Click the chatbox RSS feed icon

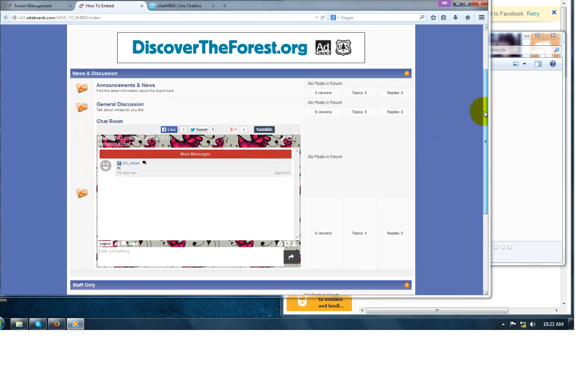pyautogui.click(x=287, y=244)
